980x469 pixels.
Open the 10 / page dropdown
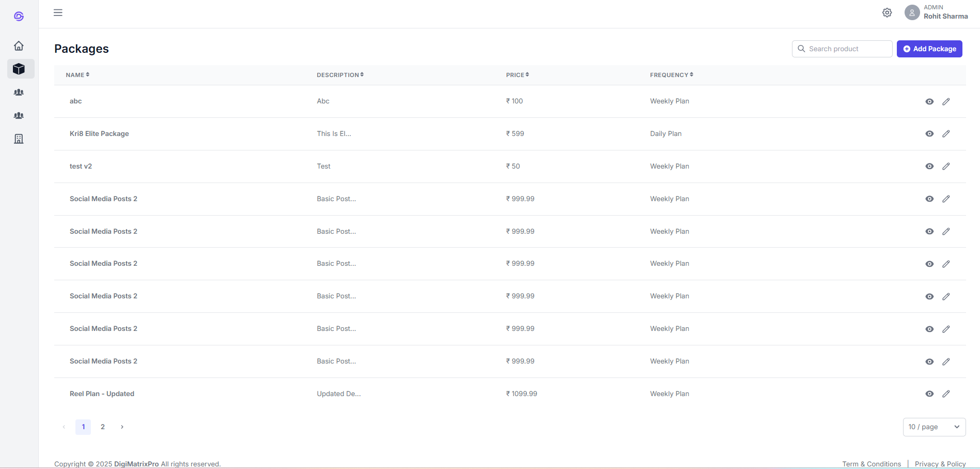pos(934,427)
